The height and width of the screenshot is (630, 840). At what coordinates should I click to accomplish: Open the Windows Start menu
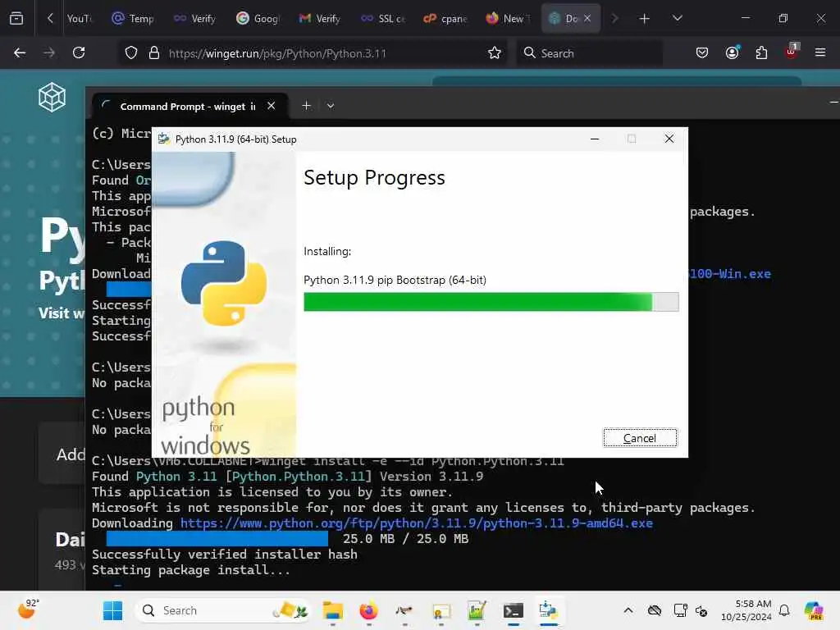[x=112, y=610]
